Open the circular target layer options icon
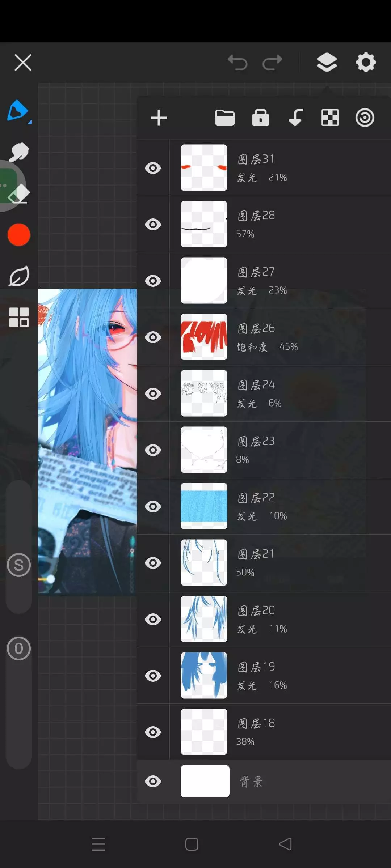 (x=365, y=118)
